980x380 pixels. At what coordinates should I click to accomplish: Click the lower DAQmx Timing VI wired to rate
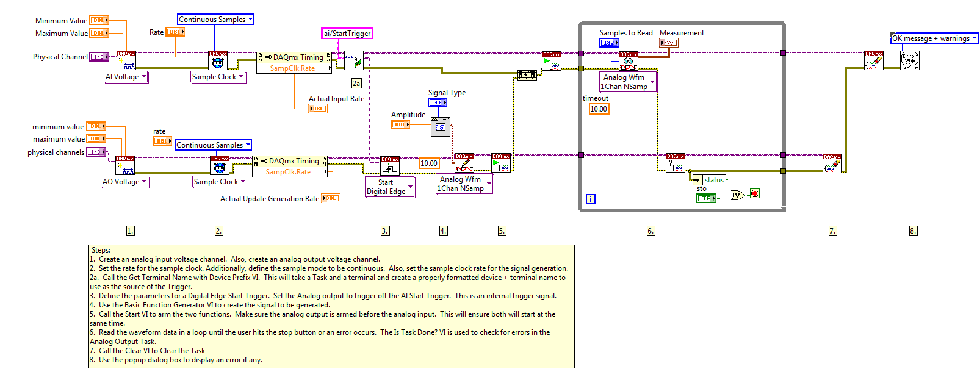point(220,165)
